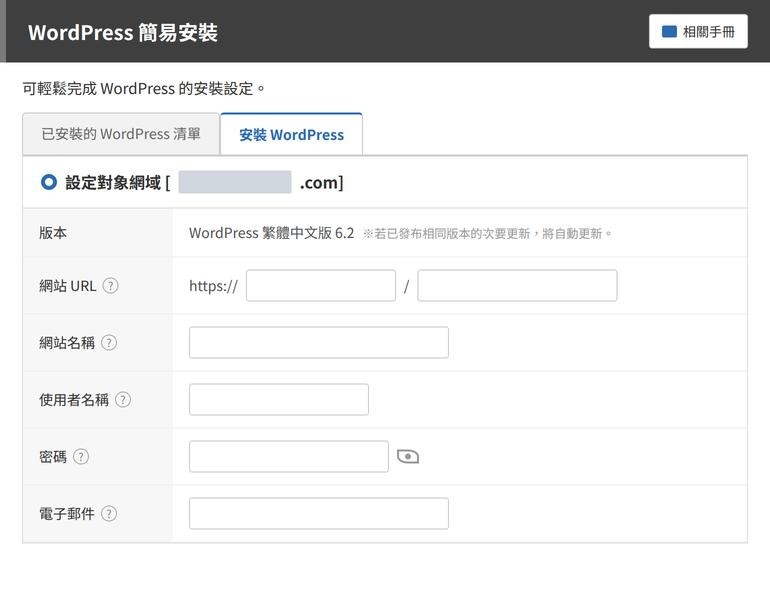Focus the subdomain field after https://
Screen dimensions: 770x594
321,285
